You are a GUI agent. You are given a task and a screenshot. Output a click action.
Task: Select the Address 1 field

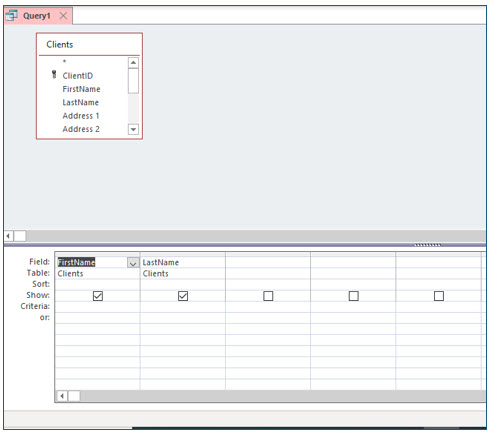pos(81,116)
